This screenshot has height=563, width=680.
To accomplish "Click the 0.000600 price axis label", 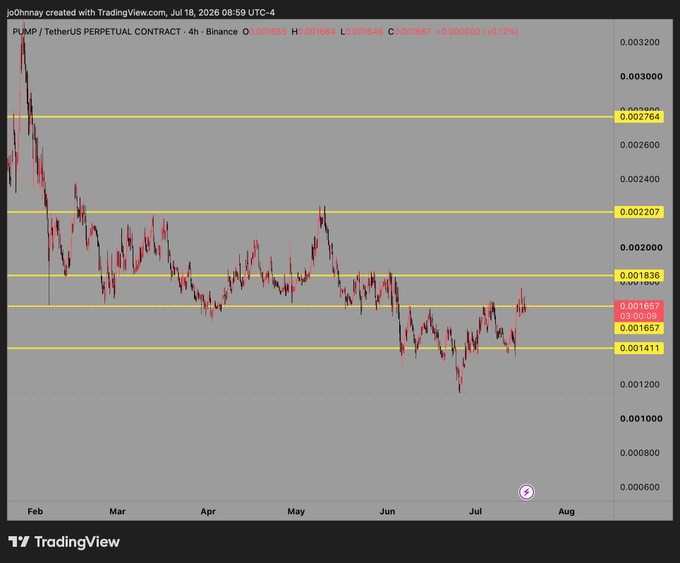I will (640, 487).
